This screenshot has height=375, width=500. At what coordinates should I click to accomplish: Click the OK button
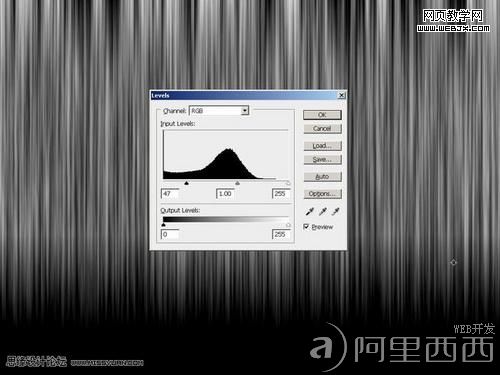tap(322, 115)
